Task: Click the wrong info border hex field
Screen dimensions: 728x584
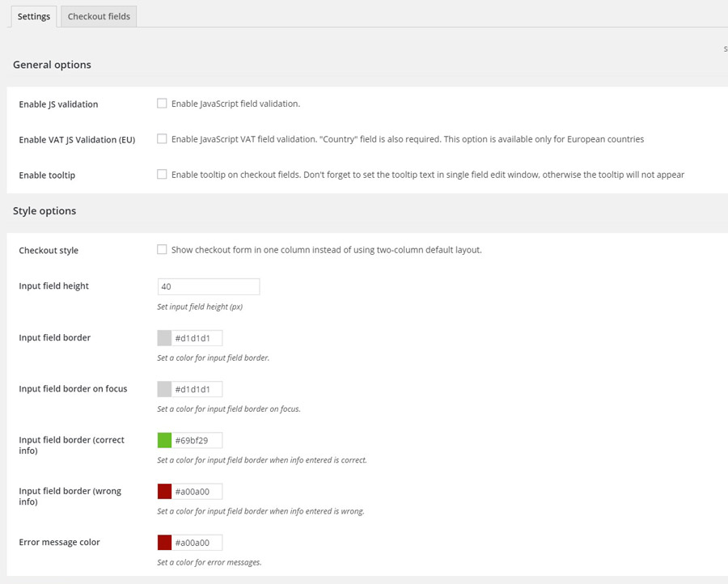Action: click(197, 492)
